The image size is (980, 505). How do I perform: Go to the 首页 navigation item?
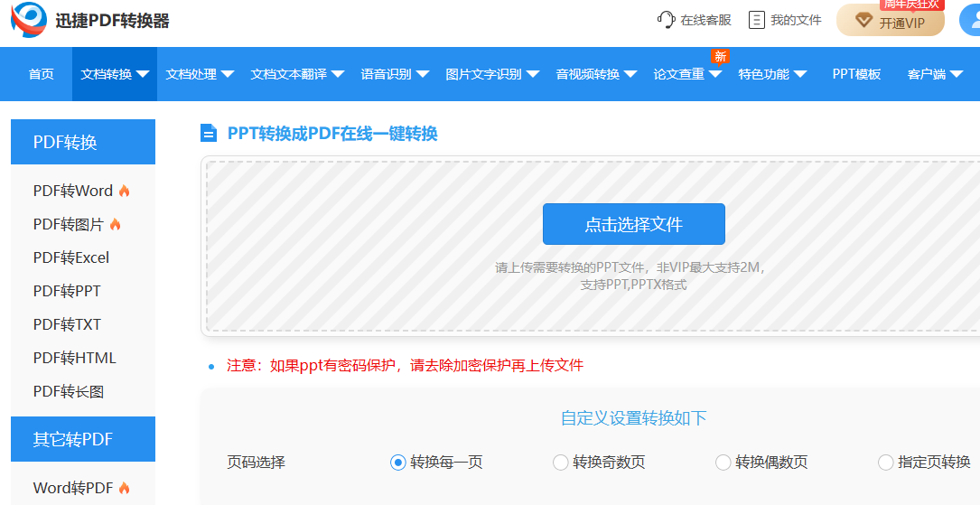[42, 74]
